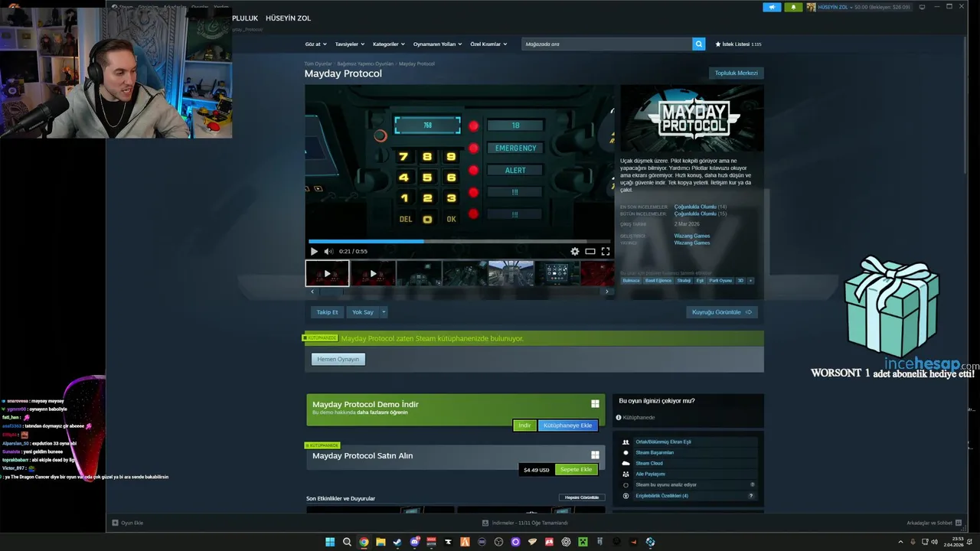Click help icon beside Erişilebilirlik Özellikleri

750,496
